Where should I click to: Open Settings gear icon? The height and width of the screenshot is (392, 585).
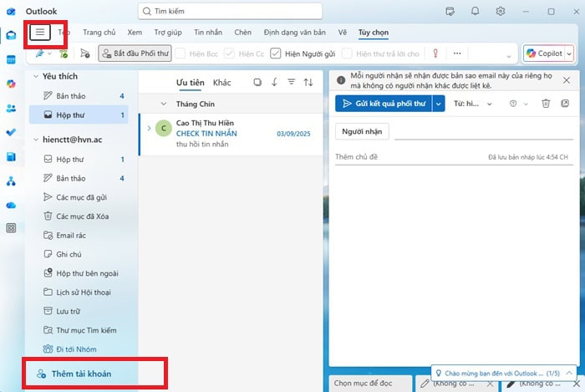501,11
